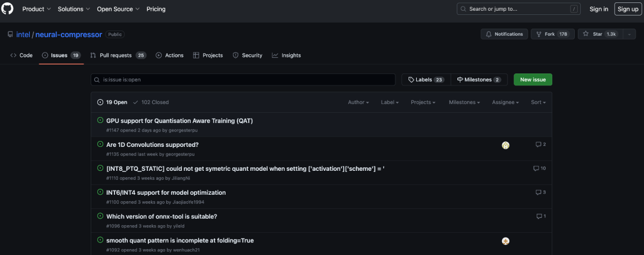Screen dimensions: 644x255
Task: Click the GitHub logo icon
Action: [7, 8]
